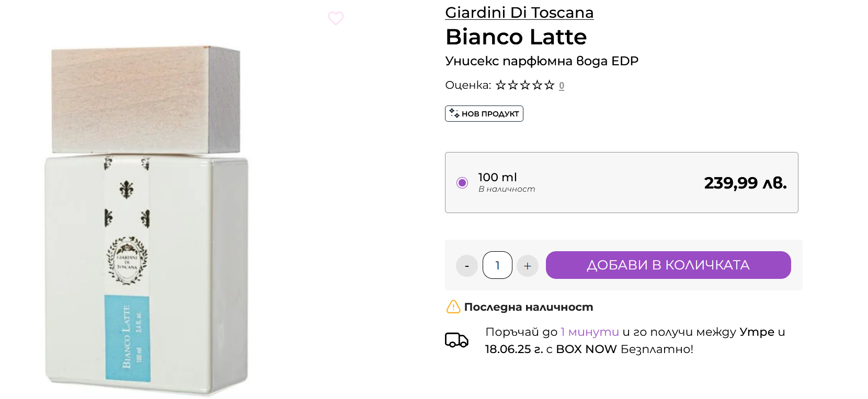Click the 239,99 лв. price
The height and width of the screenshot is (399, 868).
click(x=745, y=183)
